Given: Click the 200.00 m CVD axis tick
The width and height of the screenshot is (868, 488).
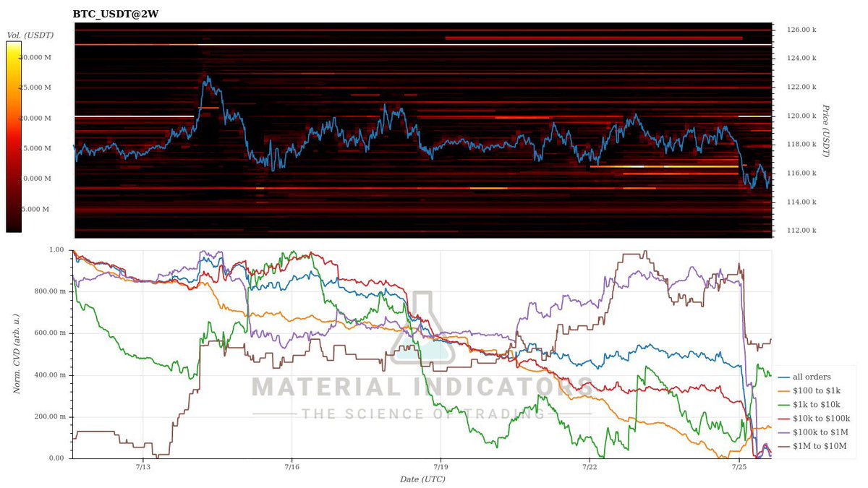Looking at the screenshot, I should pyautogui.click(x=50, y=417).
